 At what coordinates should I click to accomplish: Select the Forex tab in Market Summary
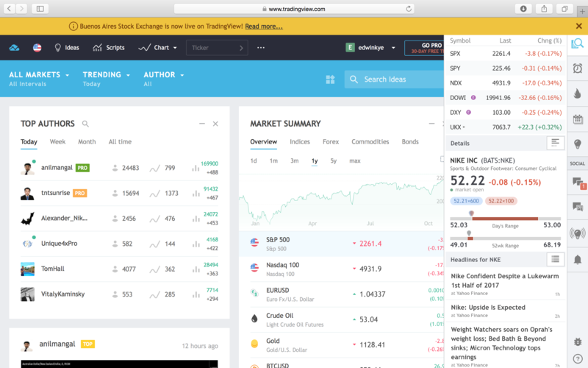tap(331, 141)
